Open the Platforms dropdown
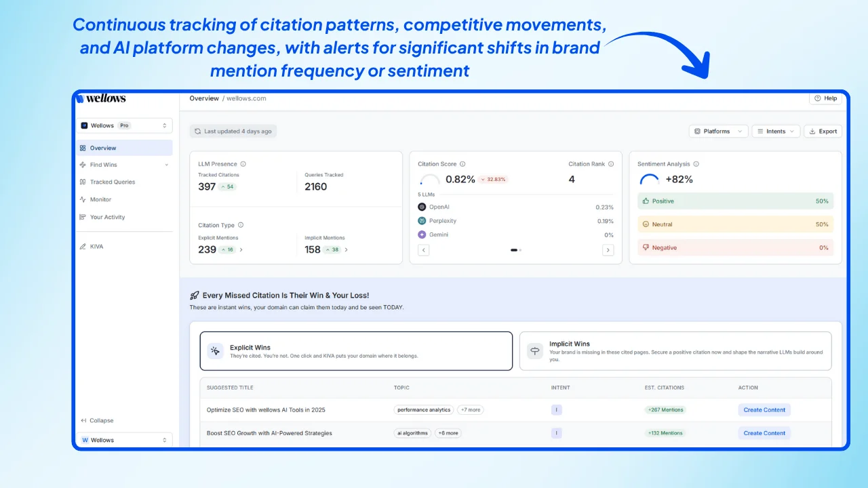 tap(718, 131)
